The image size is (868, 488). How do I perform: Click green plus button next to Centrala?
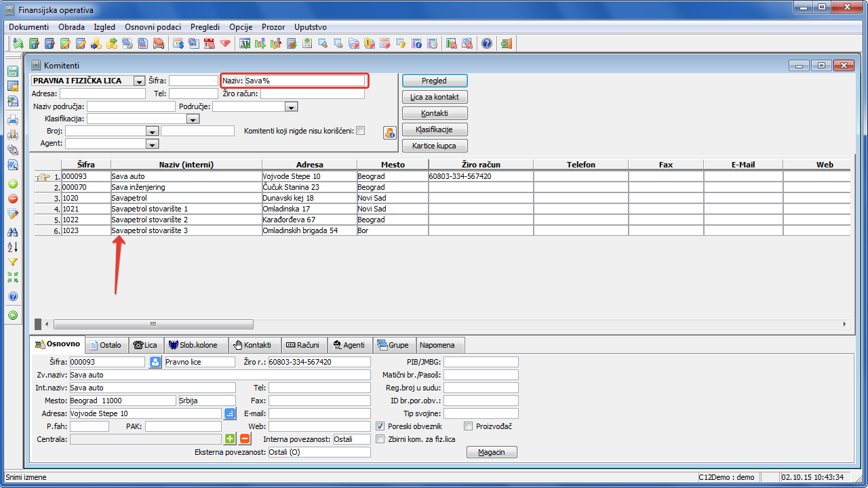tap(230, 439)
